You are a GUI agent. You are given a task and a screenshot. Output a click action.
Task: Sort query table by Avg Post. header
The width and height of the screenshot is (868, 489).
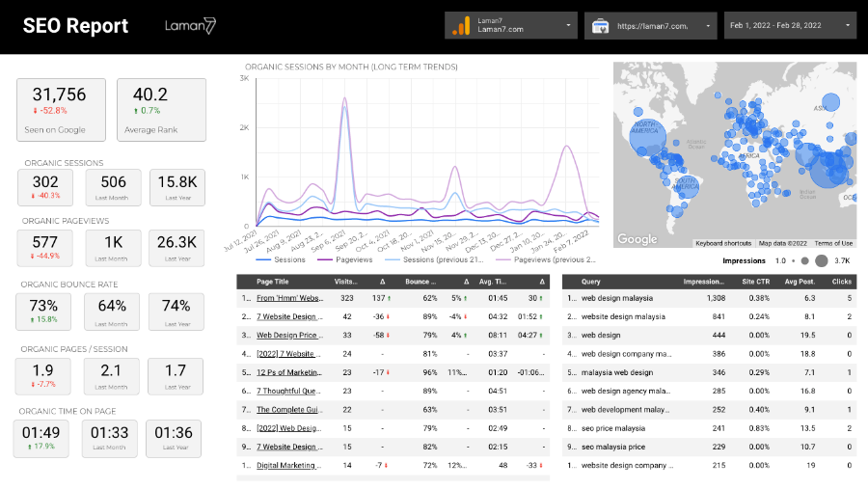[x=800, y=282]
